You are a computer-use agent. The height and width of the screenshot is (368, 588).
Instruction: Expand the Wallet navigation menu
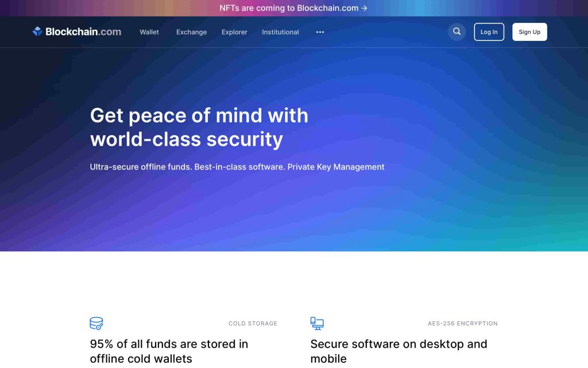[x=149, y=32]
